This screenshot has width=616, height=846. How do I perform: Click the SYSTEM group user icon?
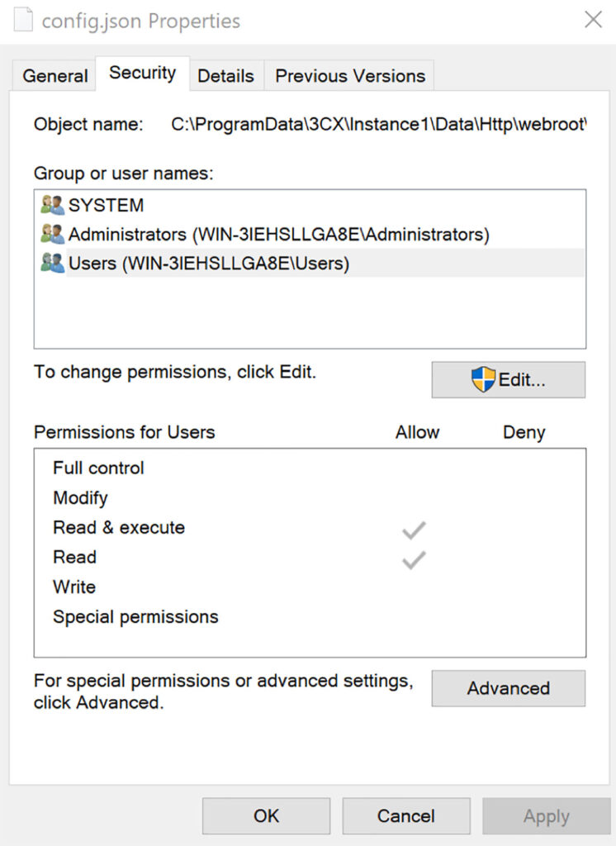(x=52, y=205)
